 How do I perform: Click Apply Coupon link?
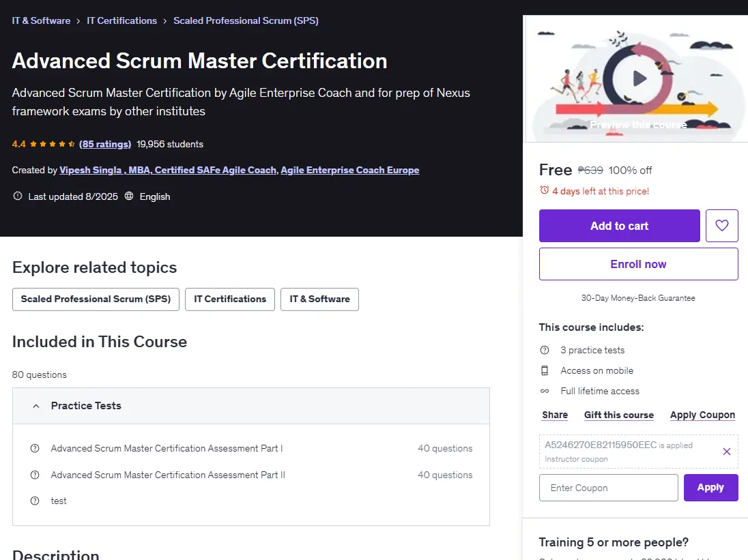tap(702, 415)
